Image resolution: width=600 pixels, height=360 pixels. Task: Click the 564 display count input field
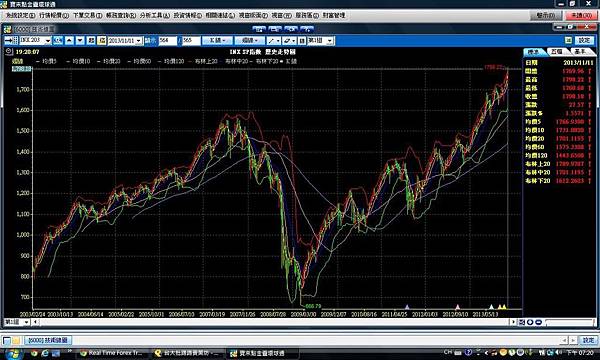[x=167, y=41]
